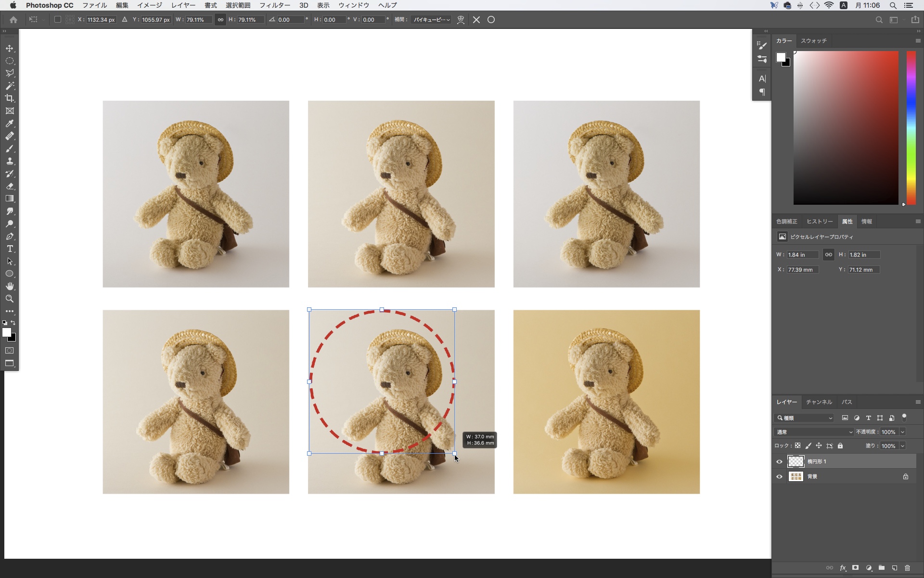Viewport: 924px width, 578px height.
Task: Select the Zoom tool in toolbar
Action: point(10,299)
